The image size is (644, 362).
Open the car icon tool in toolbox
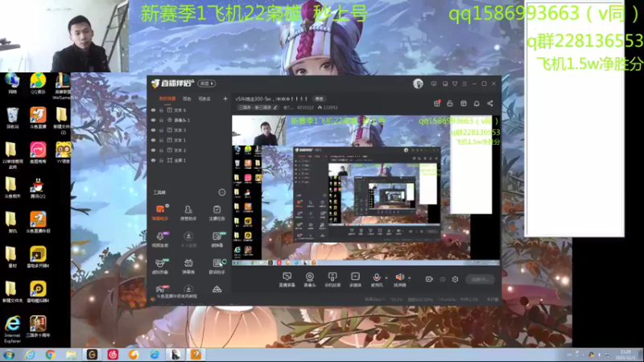click(x=217, y=290)
